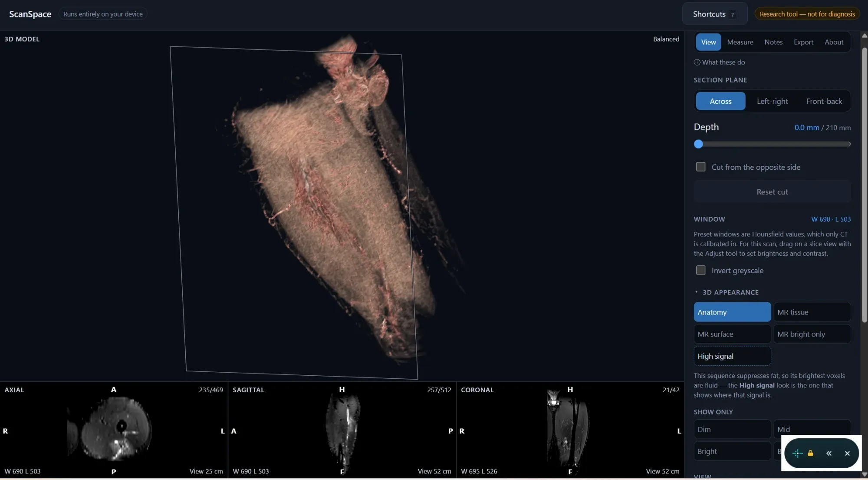Click Research tool — not for diagnosis badge
This screenshot has height=480, width=868.
pyautogui.click(x=807, y=14)
